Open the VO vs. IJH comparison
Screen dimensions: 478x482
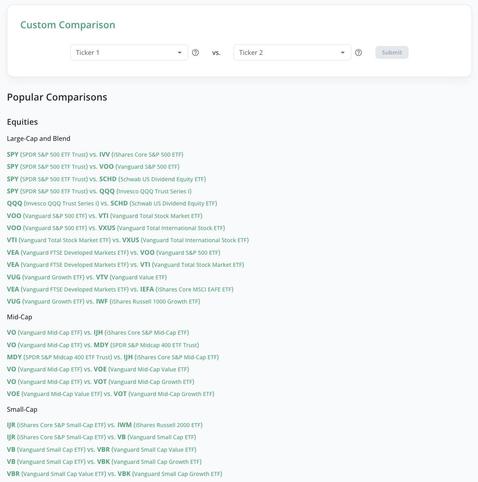(x=98, y=333)
